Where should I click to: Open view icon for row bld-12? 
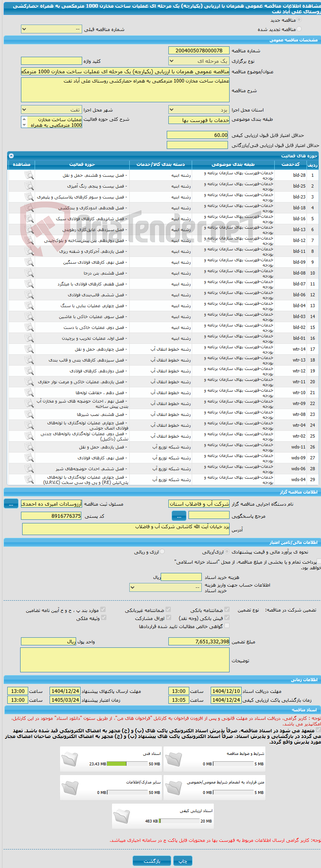pyautogui.click(x=29, y=240)
